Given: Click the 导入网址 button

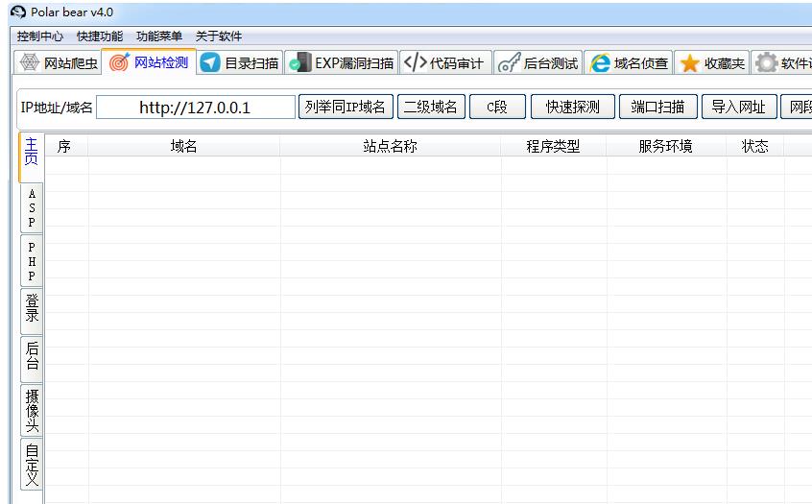Looking at the screenshot, I should (x=739, y=107).
